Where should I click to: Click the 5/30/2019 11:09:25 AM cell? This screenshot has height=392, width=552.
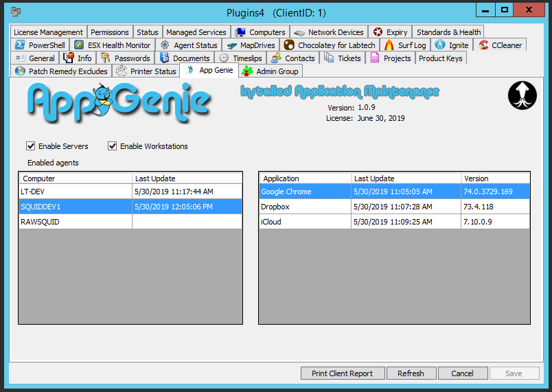coord(406,222)
